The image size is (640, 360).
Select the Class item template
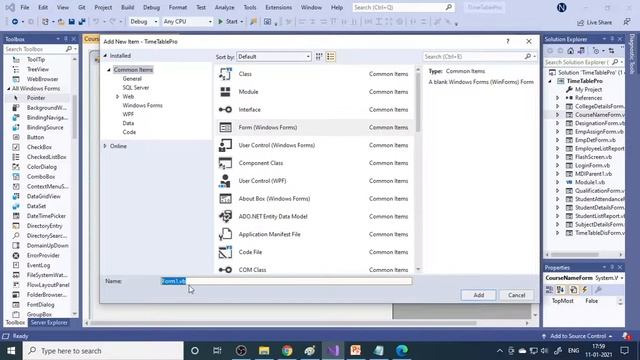pyautogui.click(x=314, y=74)
